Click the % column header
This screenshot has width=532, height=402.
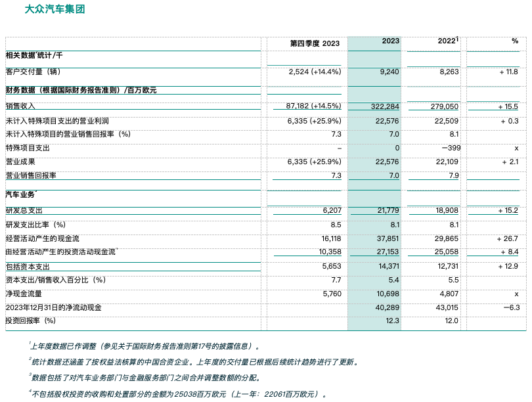pyautogui.click(x=515, y=41)
